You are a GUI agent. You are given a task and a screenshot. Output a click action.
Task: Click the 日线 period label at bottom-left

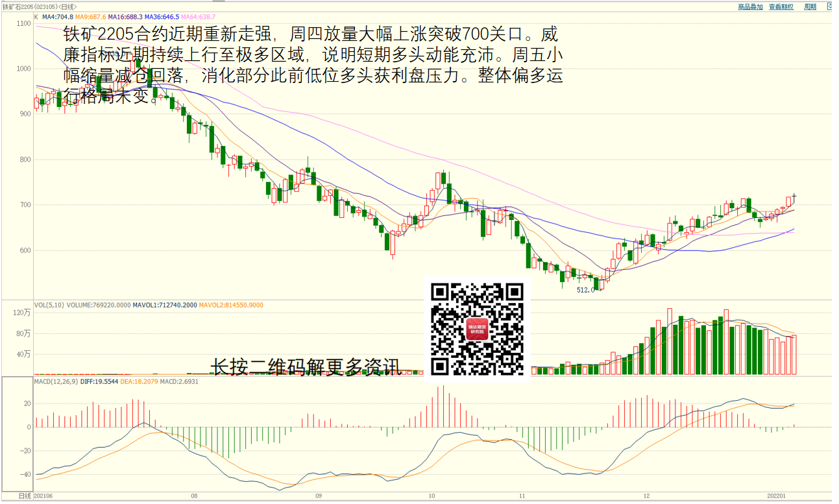25,496
